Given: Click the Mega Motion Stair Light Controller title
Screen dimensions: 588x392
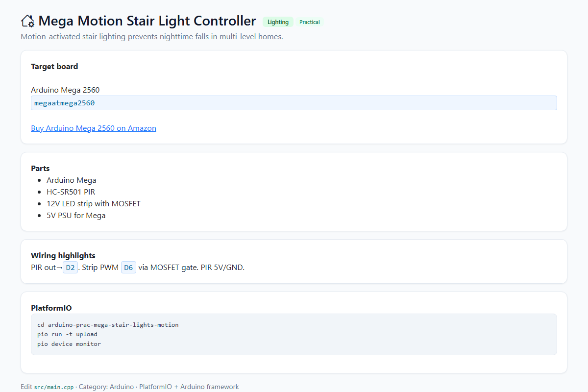Looking at the screenshot, I should [147, 21].
